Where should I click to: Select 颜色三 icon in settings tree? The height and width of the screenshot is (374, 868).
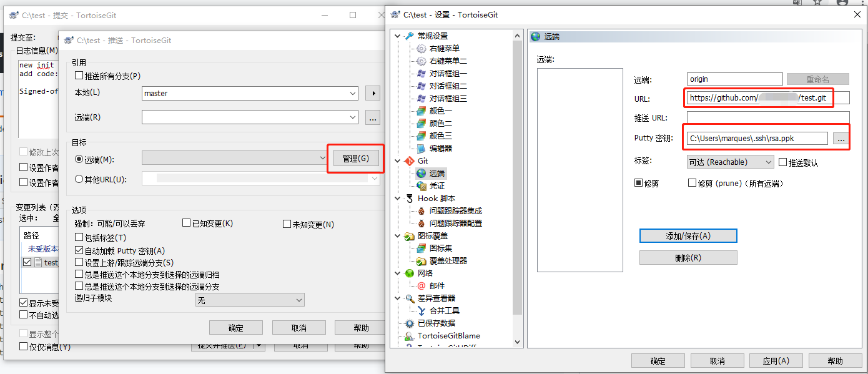(422, 135)
